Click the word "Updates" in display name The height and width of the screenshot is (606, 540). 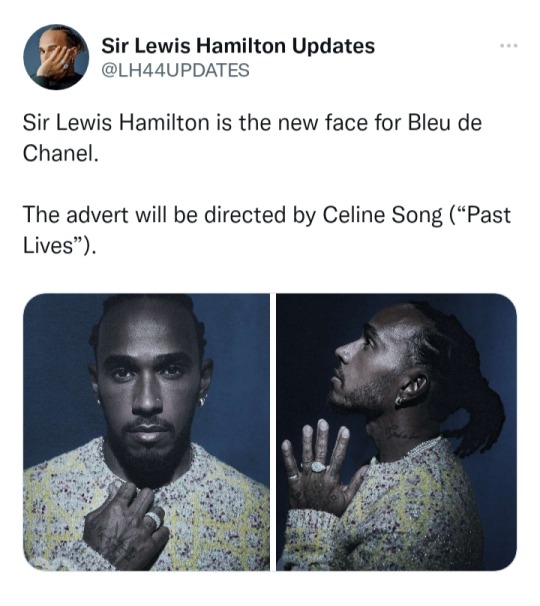[333, 46]
